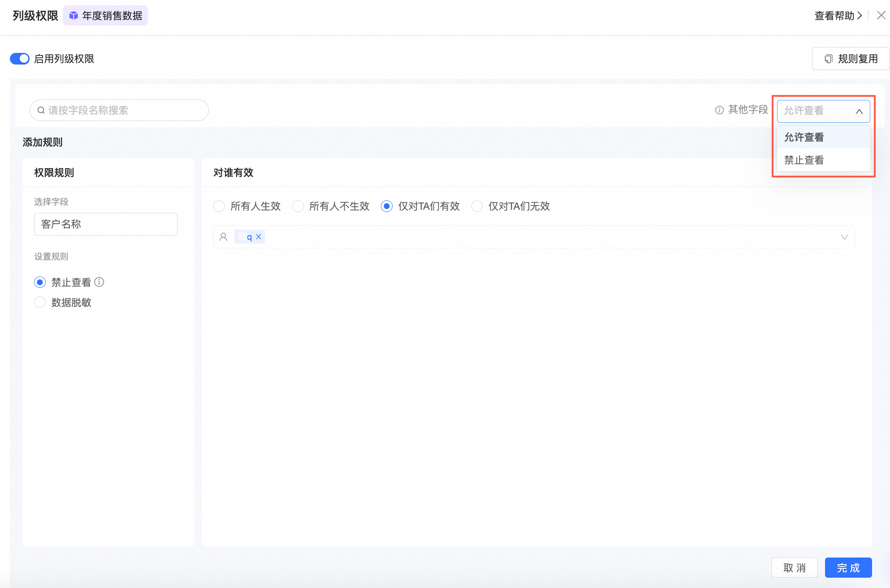
Task: Click the search magnifier icon in field search
Action: point(41,110)
